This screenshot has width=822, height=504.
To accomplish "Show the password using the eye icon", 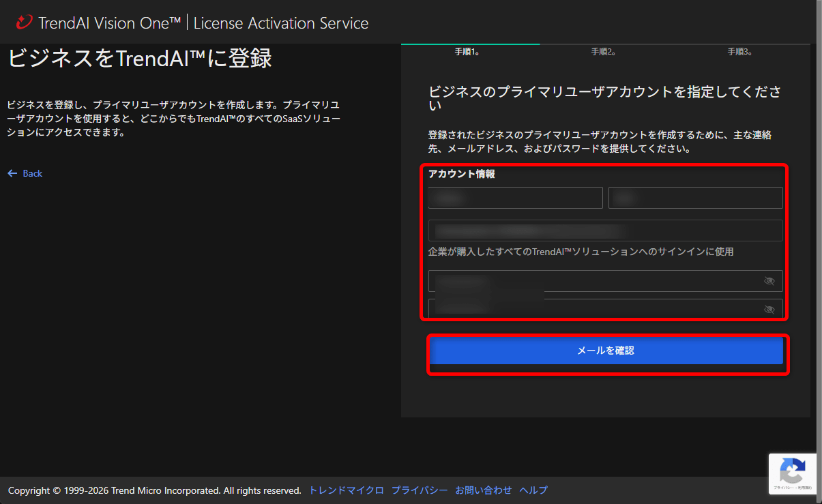I will 769,280.
